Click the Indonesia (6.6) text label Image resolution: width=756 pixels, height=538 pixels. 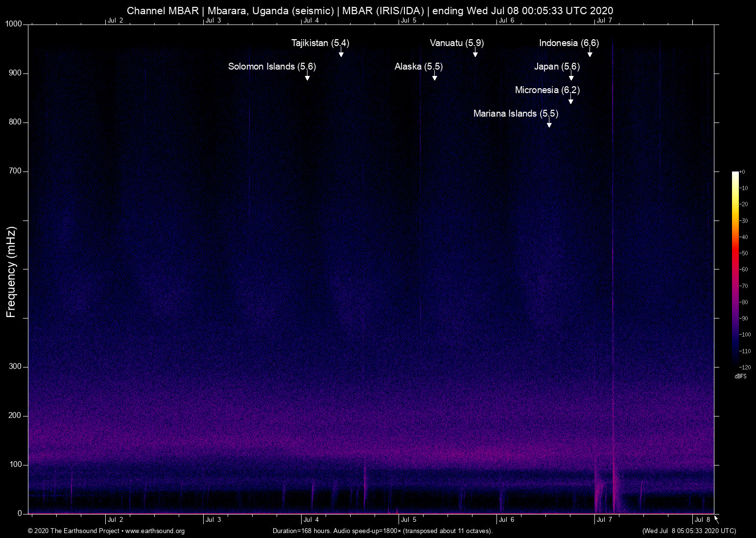(568, 43)
